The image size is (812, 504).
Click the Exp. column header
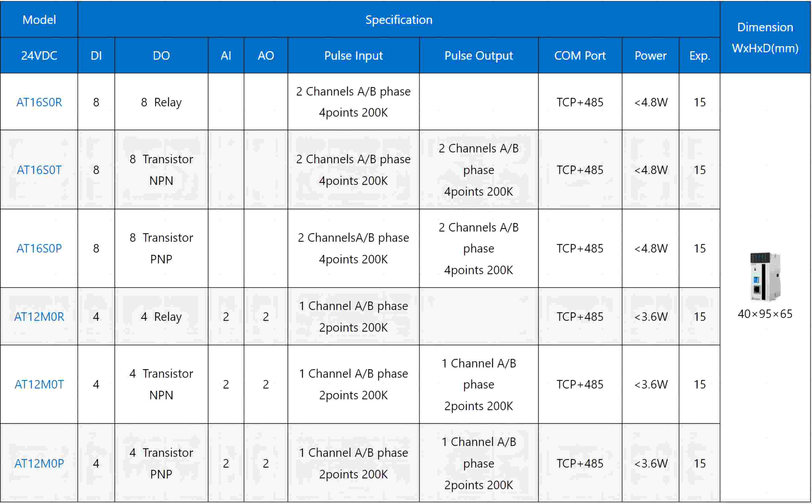click(700, 55)
